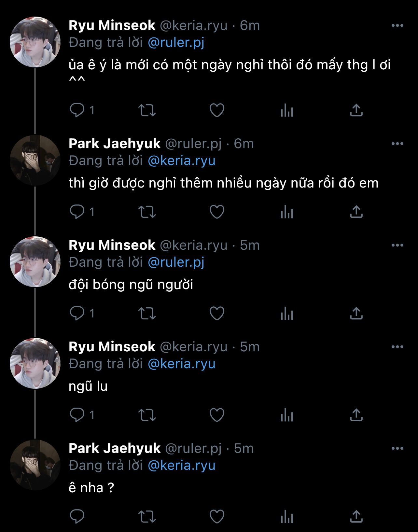The height and width of the screenshot is (532, 418).
Task: Open more options on 'ê nha ?' tweet
Action: (397, 449)
